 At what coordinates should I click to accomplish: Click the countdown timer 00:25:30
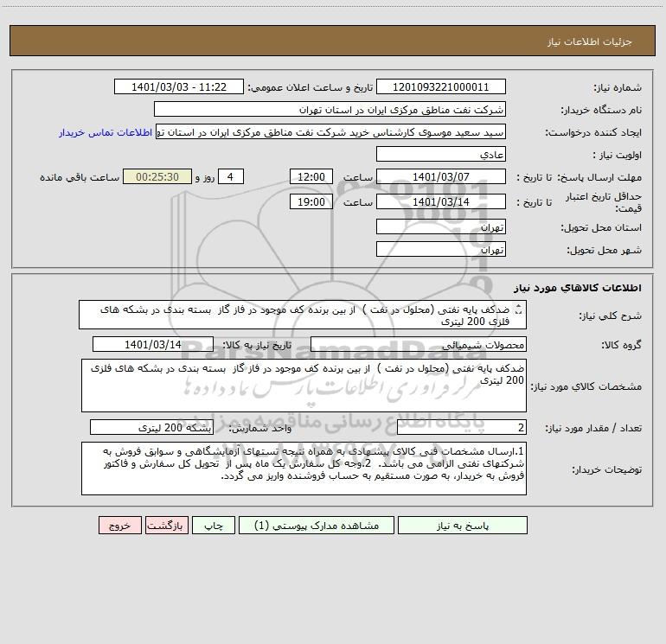157,176
